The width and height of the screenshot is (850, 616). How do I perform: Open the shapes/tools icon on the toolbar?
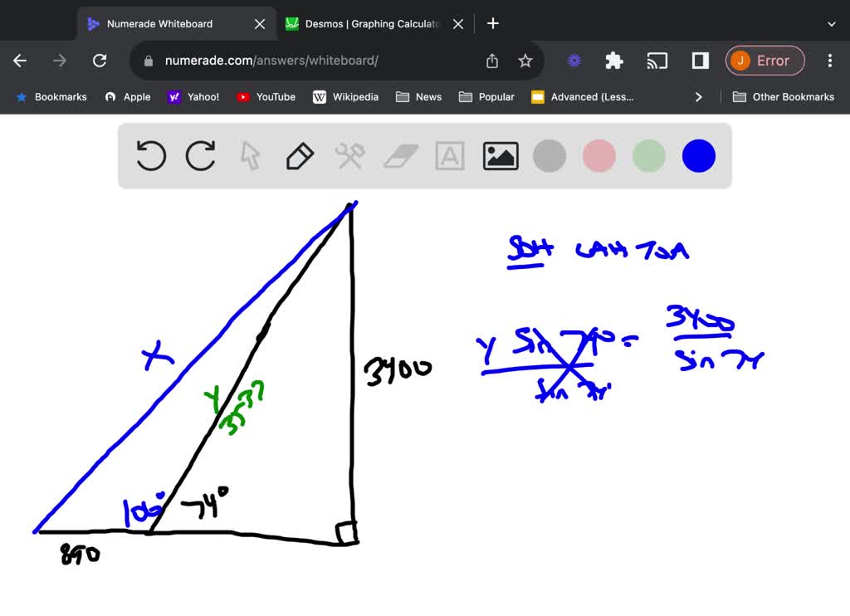[x=349, y=155]
